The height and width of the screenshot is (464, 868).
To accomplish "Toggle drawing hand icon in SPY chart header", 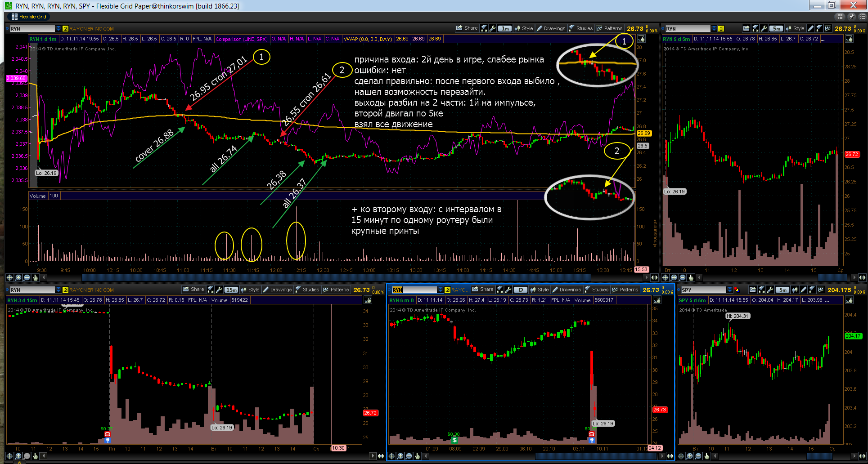I will pos(850,300).
